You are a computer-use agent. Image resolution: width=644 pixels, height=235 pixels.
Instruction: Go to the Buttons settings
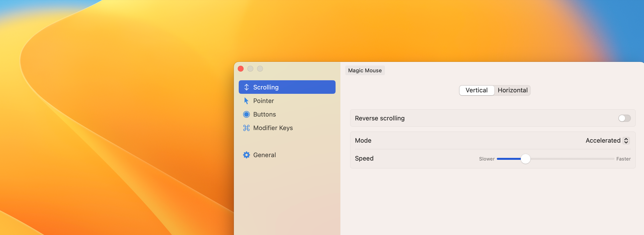click(287, 114)
